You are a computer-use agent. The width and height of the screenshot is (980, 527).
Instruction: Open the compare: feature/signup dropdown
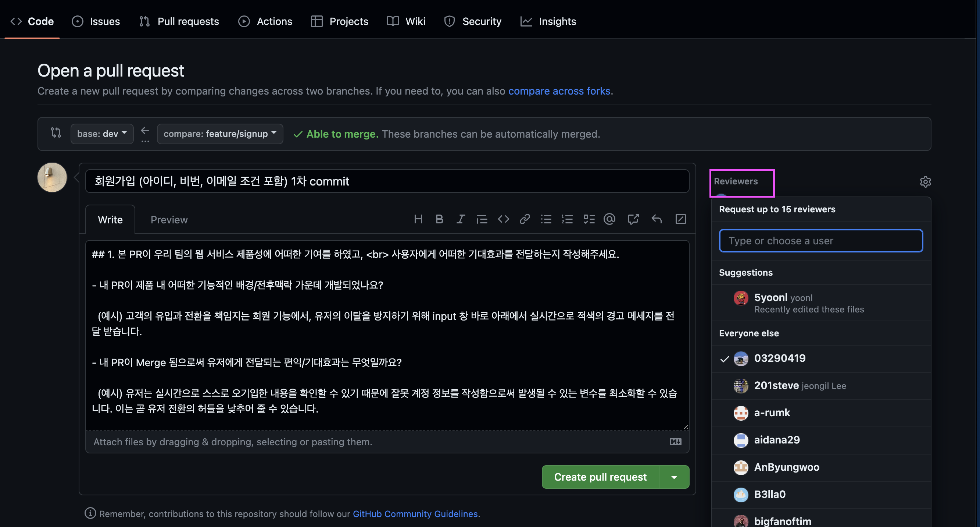pos(219,134)
